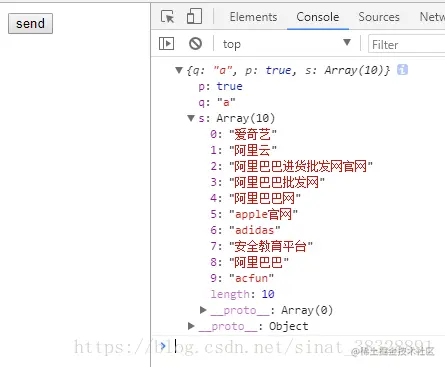The image size is (445, 367).
Task: Select array item 6 "adidas"
Action: point(245,230)
